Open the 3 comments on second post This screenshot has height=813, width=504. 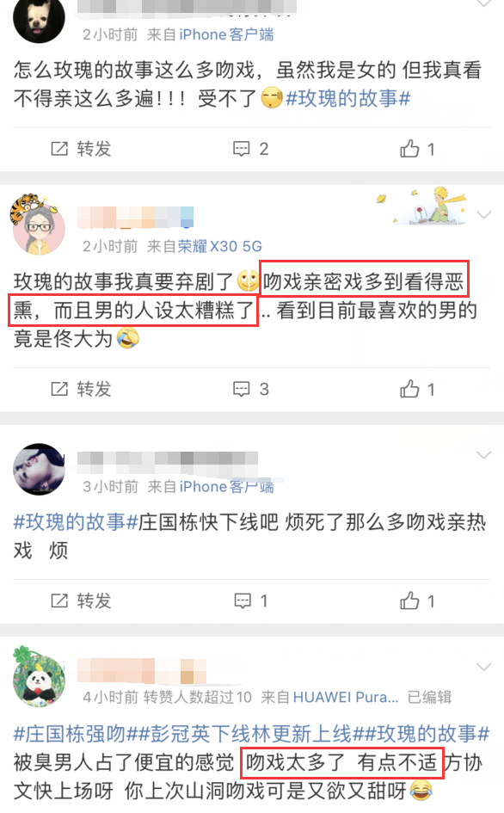point(250,389)
